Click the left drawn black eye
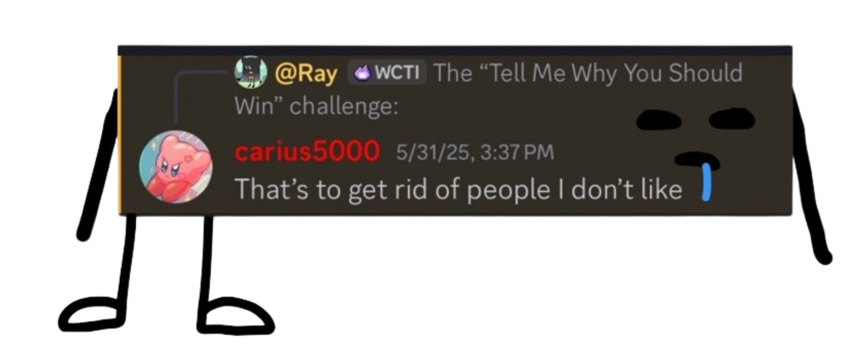Viewport: 868px width, 361px height. (x=658, y=120)
